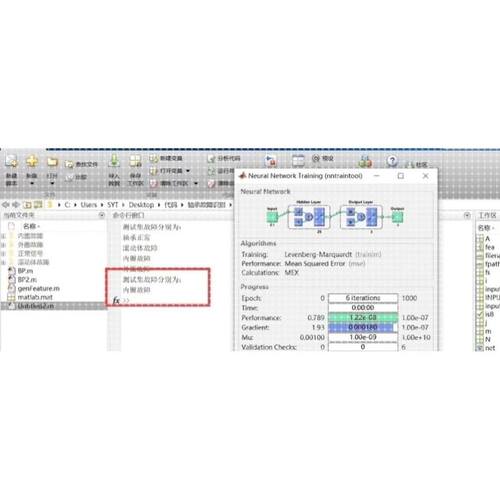Expand the fourth folder in Current Folder
This screenshot has width=500, height=500.
(x=4, y=262)
